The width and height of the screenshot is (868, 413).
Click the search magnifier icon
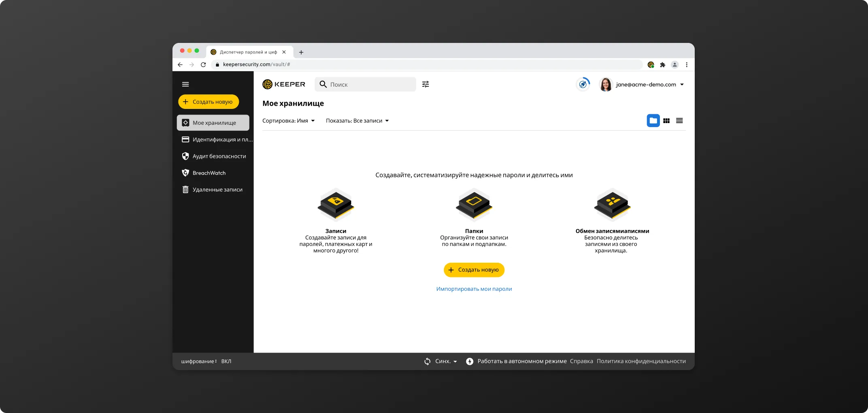323,84
